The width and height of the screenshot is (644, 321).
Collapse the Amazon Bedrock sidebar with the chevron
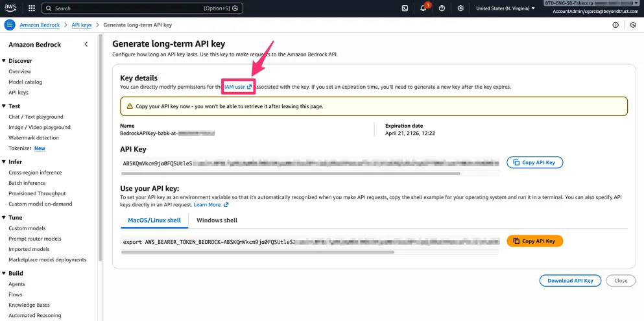point(86,44)
